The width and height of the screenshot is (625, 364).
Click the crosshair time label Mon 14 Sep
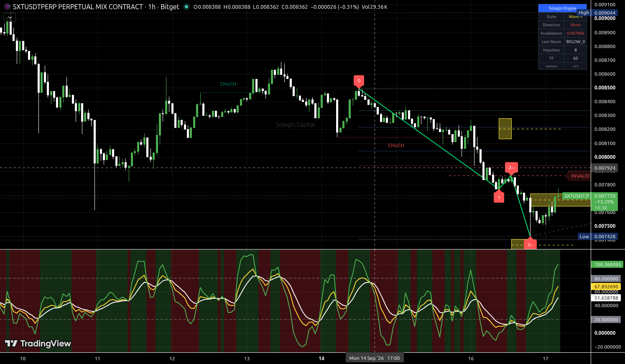(x=374, y=358)
